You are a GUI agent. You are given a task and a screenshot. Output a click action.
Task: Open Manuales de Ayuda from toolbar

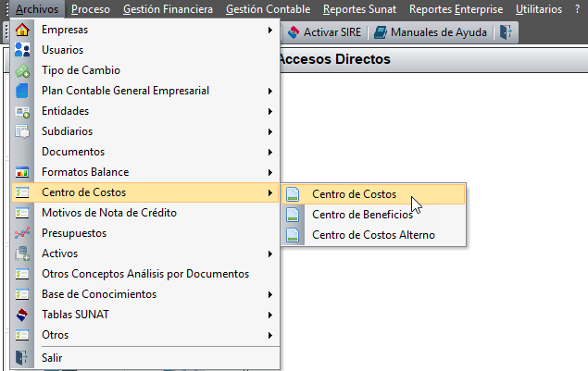[x=431, y=32]
